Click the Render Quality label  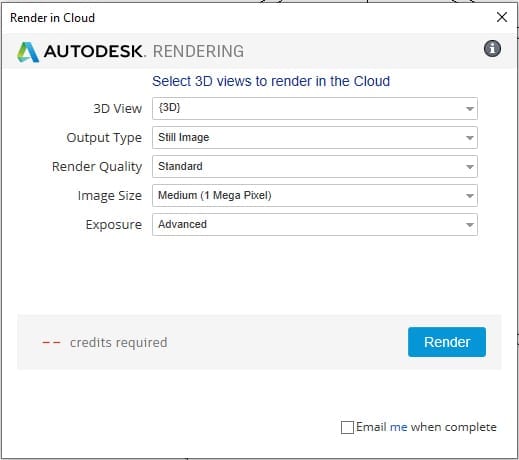pyautogui.click(x=97, y=167)
